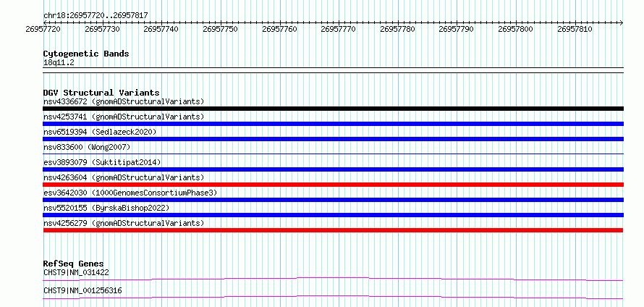
Task: Click the CHST9|NM_001256316 gene label
Action: (82, 291)
